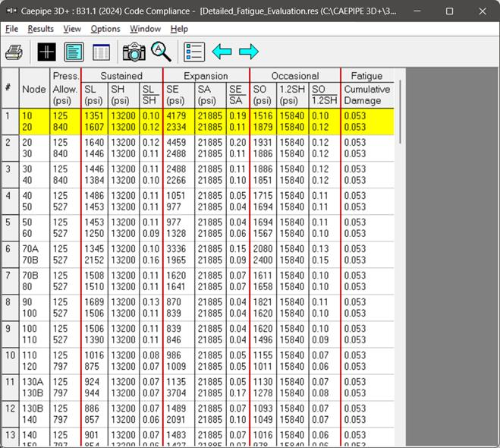Open the table layout window icon
Image resolution: width=500 pixels, height=448 pixels.
(x=102, y=52)
